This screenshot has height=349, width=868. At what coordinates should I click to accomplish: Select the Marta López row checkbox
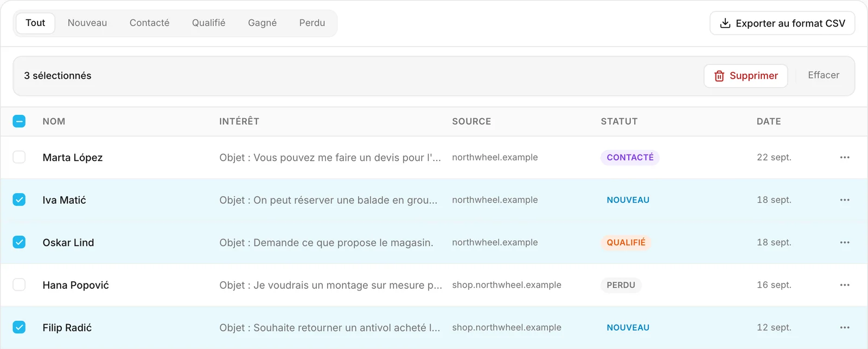(x=19, y=157)
